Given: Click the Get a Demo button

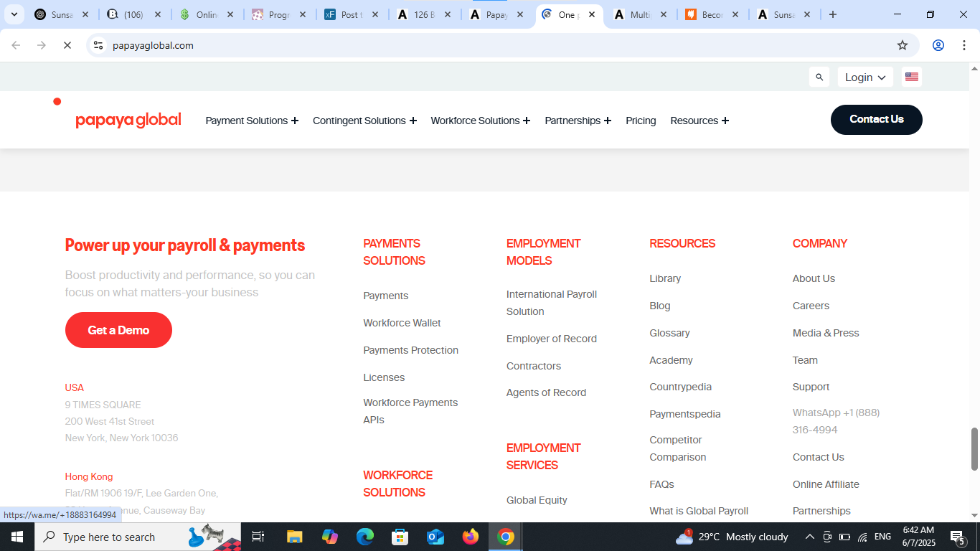Looking at the screenshot, I should pos(118,330).
